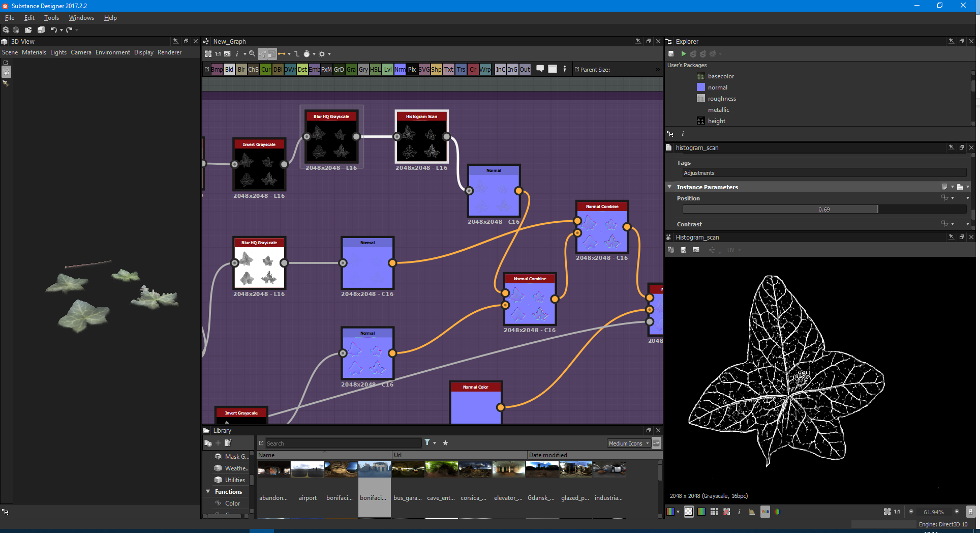Viewport: 980px width, 533px height.
Task: Insert a Warp node with the Wrp shortcut
Action: (485, 70)
